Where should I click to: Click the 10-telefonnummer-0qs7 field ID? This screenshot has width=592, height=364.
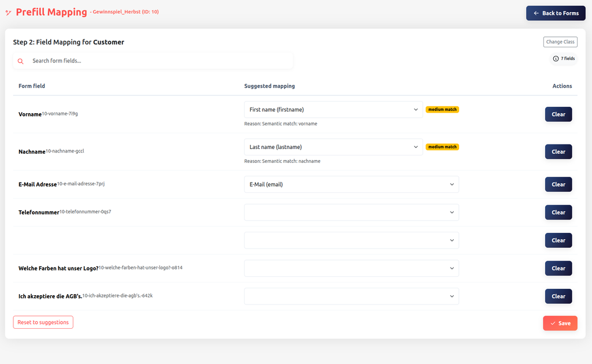86,211
